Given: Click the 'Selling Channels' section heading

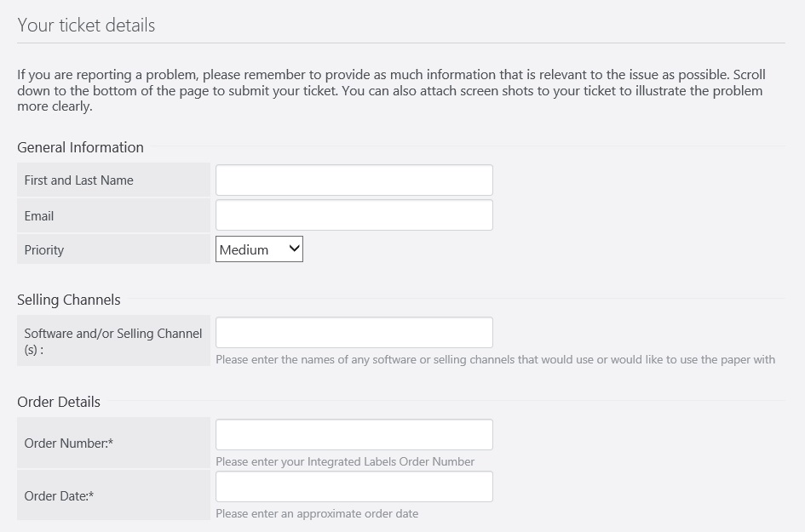Looking at the screenshot, I should click(x=69, y=300).
